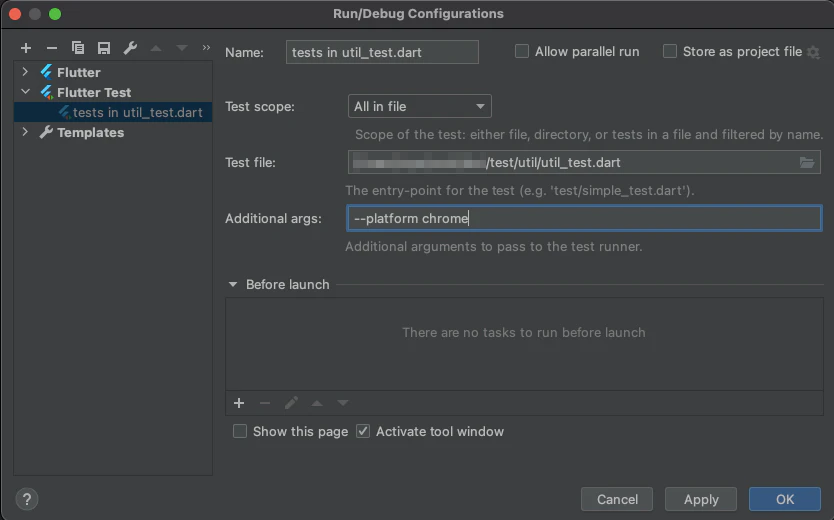Open help with question mark button
Image resolution: width=834 pixels, height=520 pixels.
27,499
